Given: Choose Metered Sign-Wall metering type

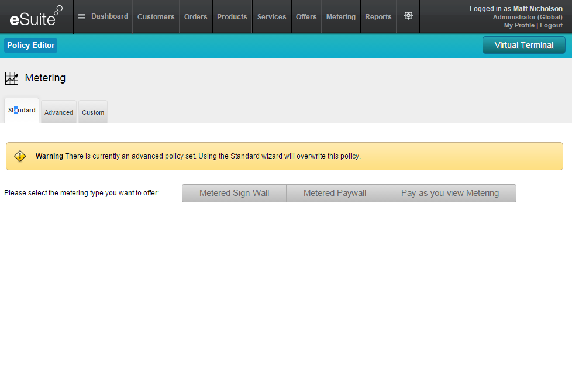Looking at the screenshot, I should (234, 193).
